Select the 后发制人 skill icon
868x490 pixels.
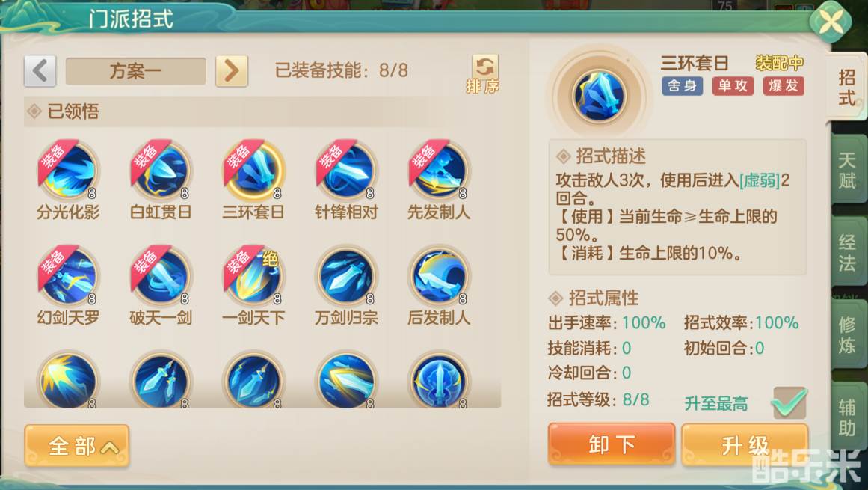[x=439, y=277]
